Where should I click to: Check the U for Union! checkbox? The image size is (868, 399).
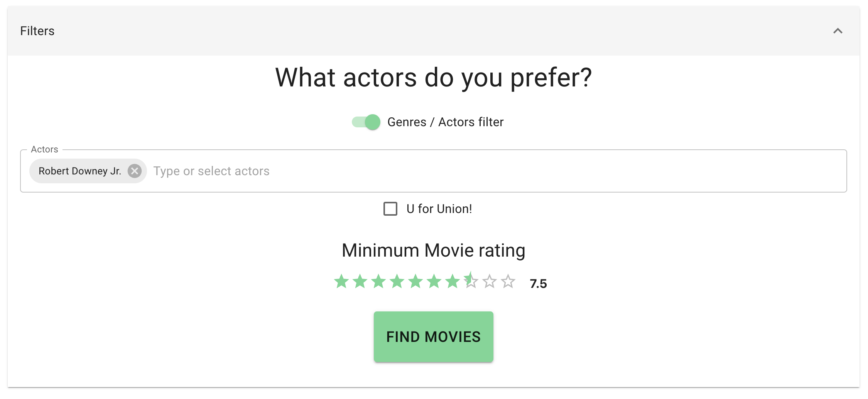tap(390, 209)
